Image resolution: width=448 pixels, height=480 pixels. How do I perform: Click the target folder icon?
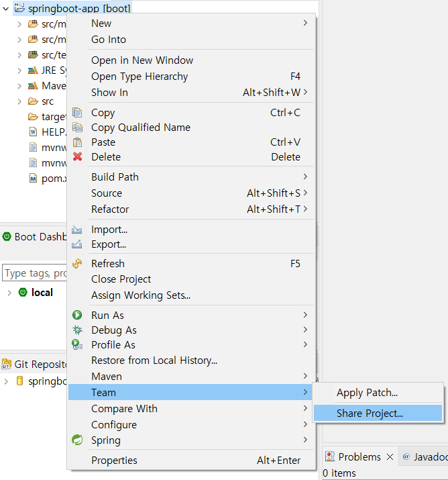point(33,117)
